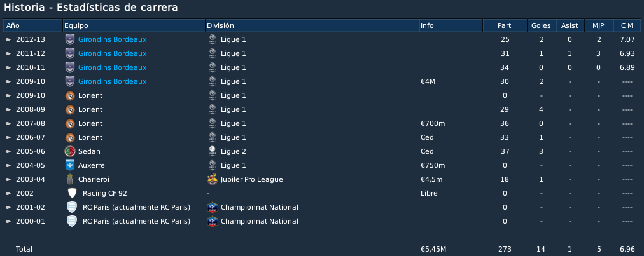Sort by the Año column header

pos(33,25)
